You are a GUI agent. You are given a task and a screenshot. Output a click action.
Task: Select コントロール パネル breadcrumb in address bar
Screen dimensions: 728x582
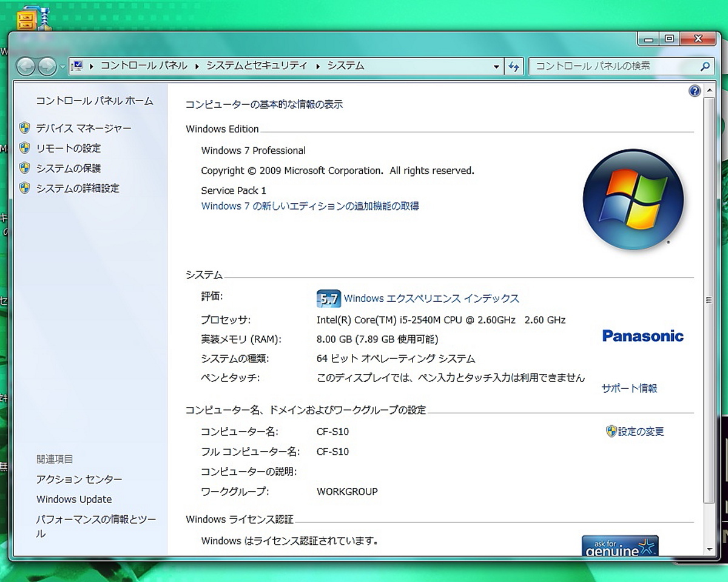[144, 65]
